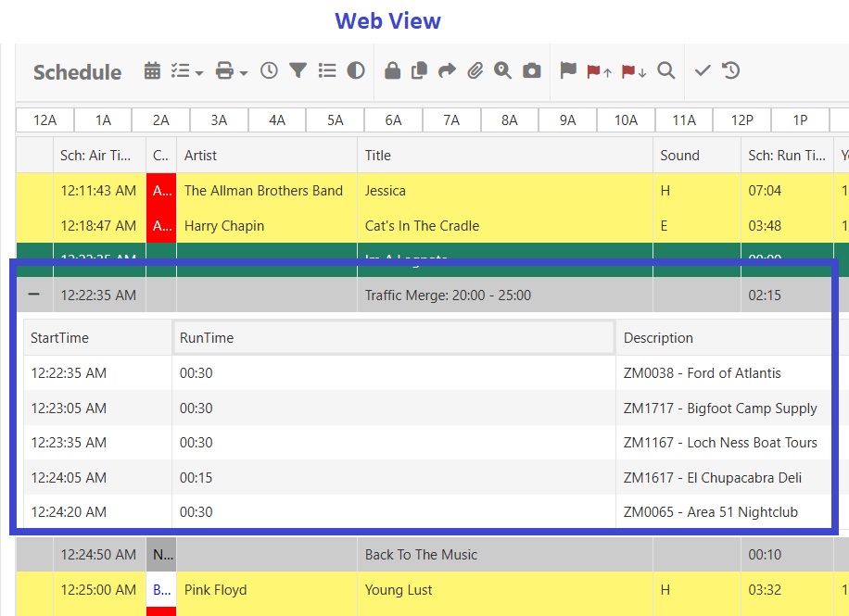
Task: Open the schedule history icon
Action: tap(731, 70)
